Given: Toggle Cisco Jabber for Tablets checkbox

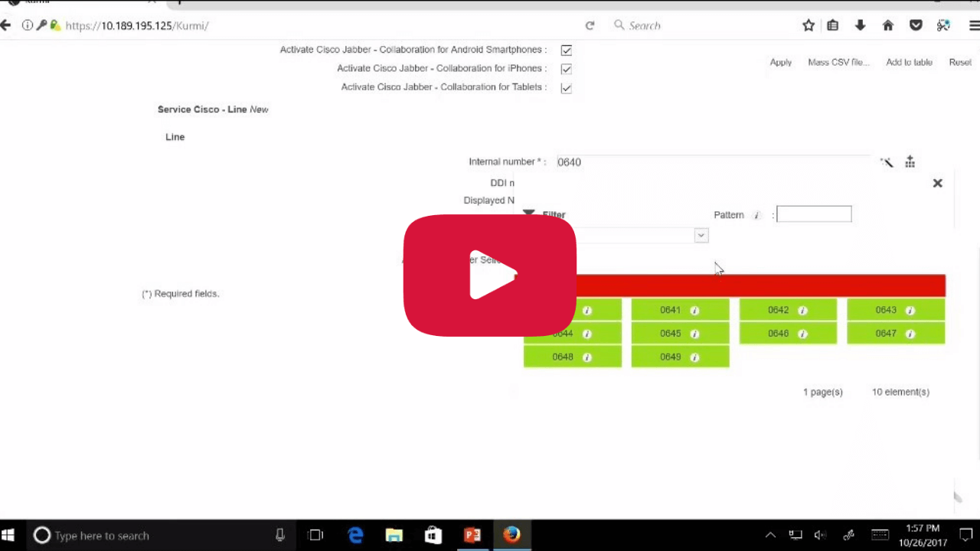Looking at the screenshot, I should pos(566,88).
